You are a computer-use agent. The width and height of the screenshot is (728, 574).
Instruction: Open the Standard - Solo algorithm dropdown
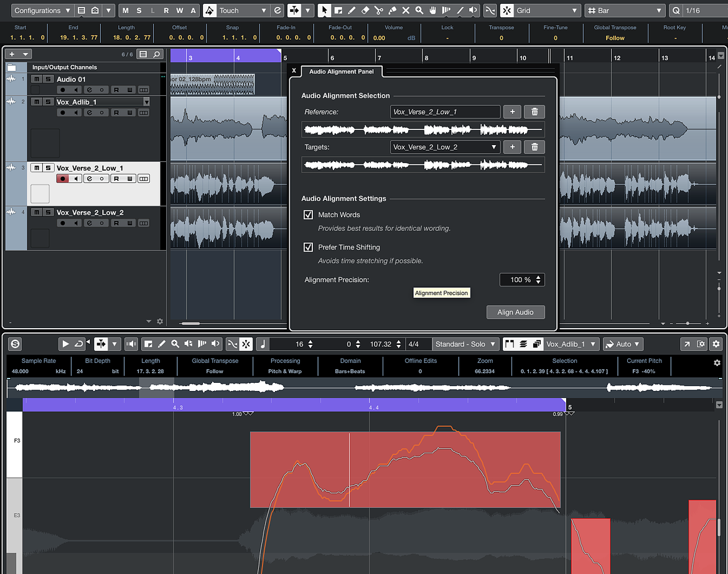point(465,344)
